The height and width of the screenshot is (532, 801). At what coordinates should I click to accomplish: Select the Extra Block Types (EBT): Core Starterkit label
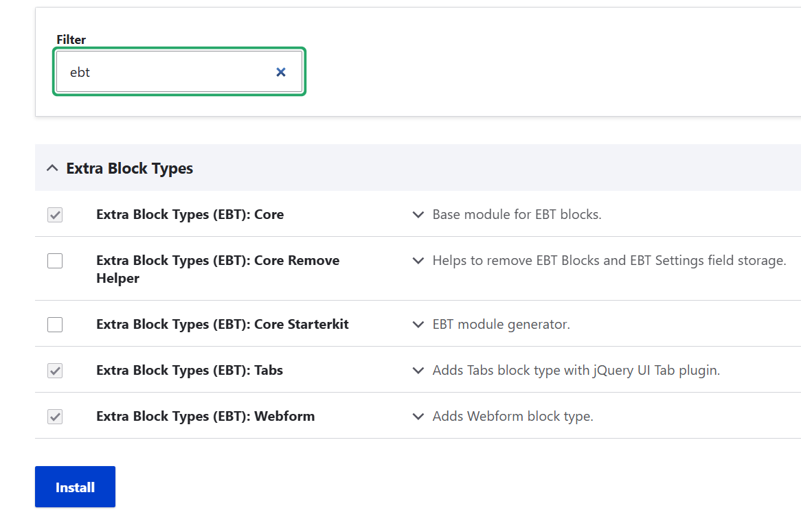click(x=223, y=324)
